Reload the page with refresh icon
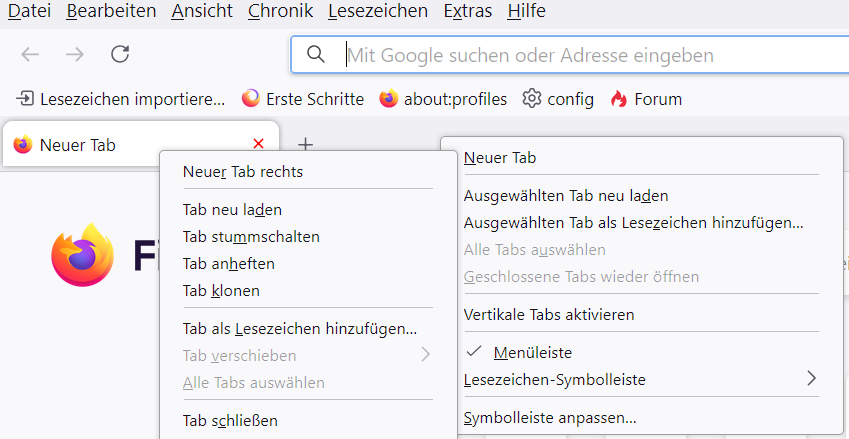 coord(120,55)
